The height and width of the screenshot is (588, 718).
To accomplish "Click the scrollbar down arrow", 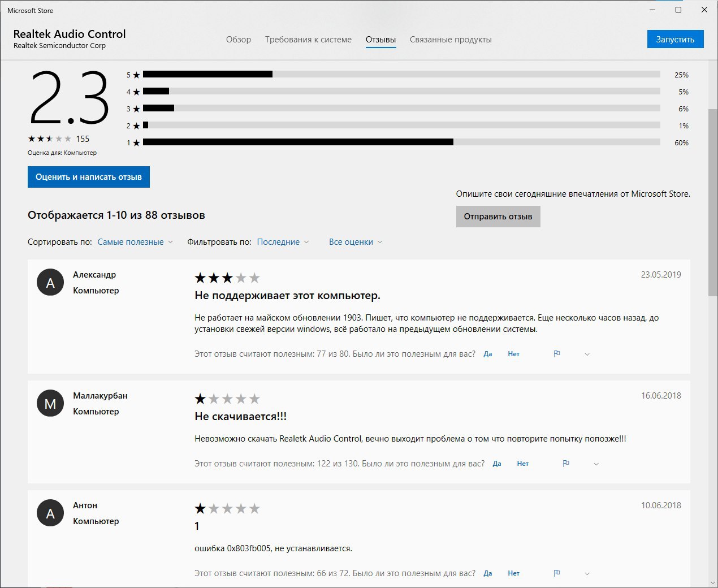I will [712, 582].
